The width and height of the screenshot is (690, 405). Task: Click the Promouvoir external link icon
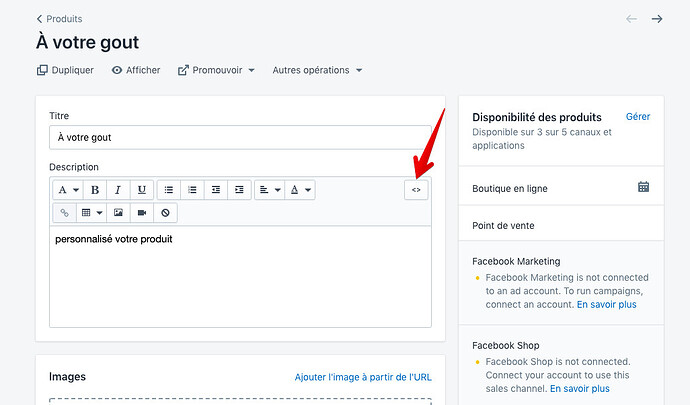183,70
